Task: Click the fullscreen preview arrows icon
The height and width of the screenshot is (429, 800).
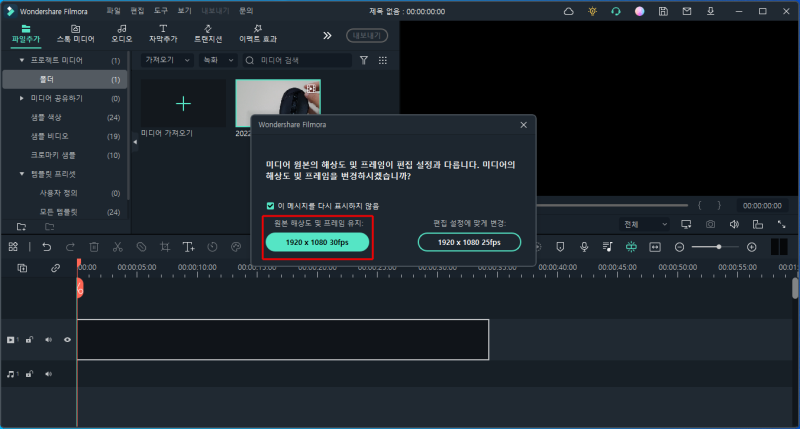Action: tap(782, 224)
